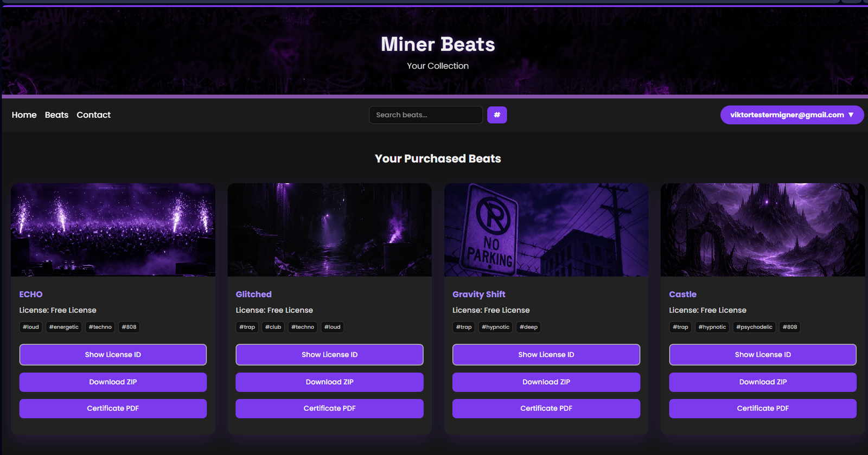Screen dimensions: 868x455
Task: Show License ID for Glitched beat
Action: pyautogui.click(x=329, y=355)
